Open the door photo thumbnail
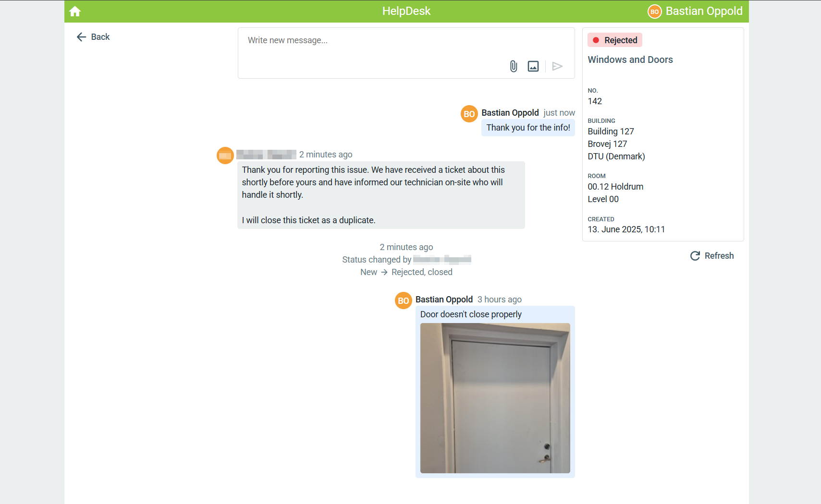 (x=495, y=398)
